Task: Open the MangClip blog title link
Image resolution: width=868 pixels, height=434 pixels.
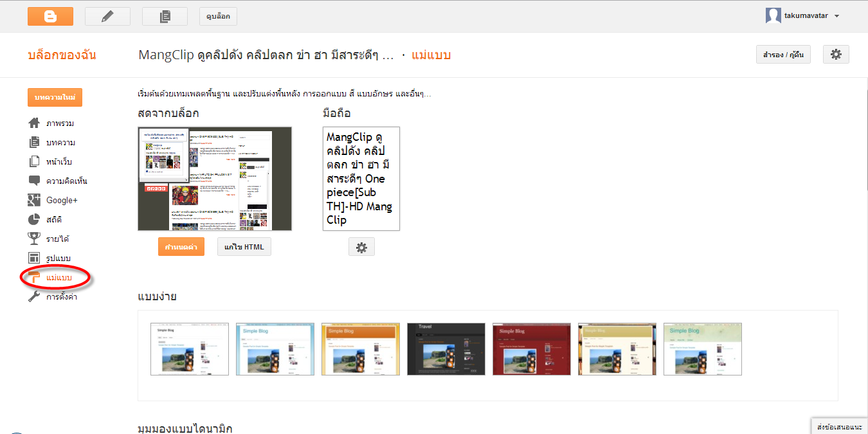Action: [266, 55]
